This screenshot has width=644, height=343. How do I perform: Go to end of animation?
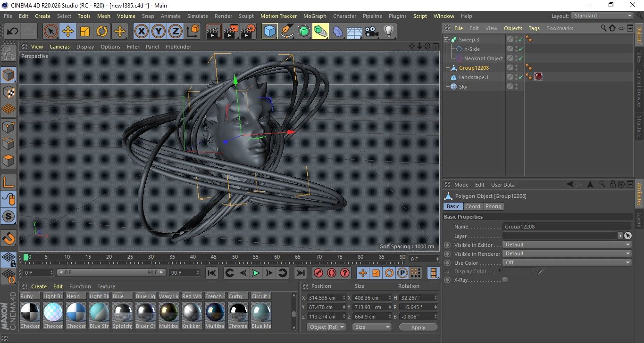300,273
